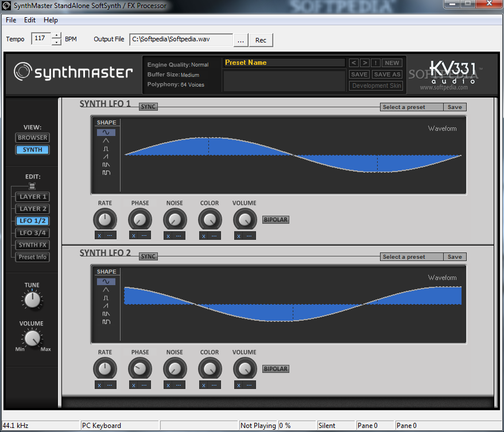Select triangle wave shape in LFO 1
The image size is (504, 432).
(x=106, y=141)
